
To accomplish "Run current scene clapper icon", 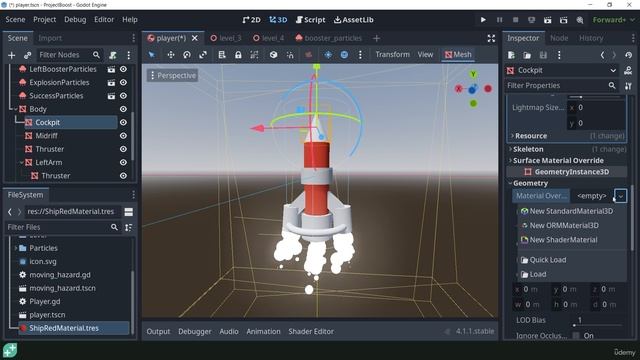I will coord(547,20).
